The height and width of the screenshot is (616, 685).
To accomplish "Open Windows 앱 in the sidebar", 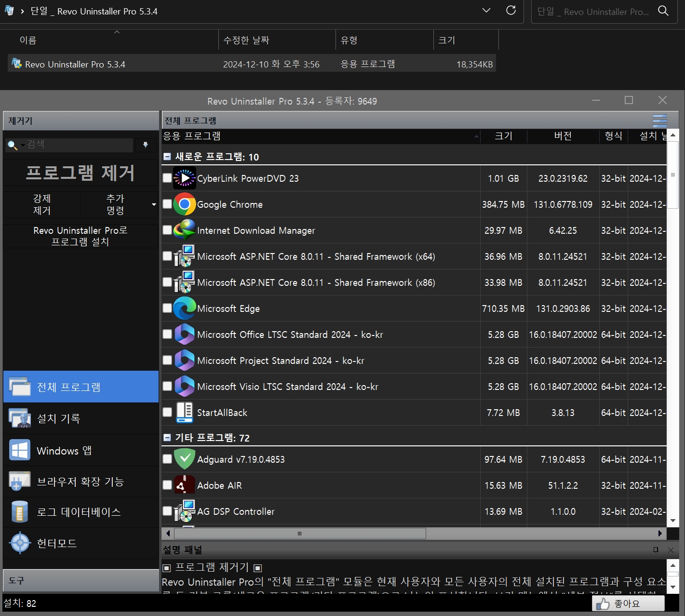I will (x=81, y=451).
